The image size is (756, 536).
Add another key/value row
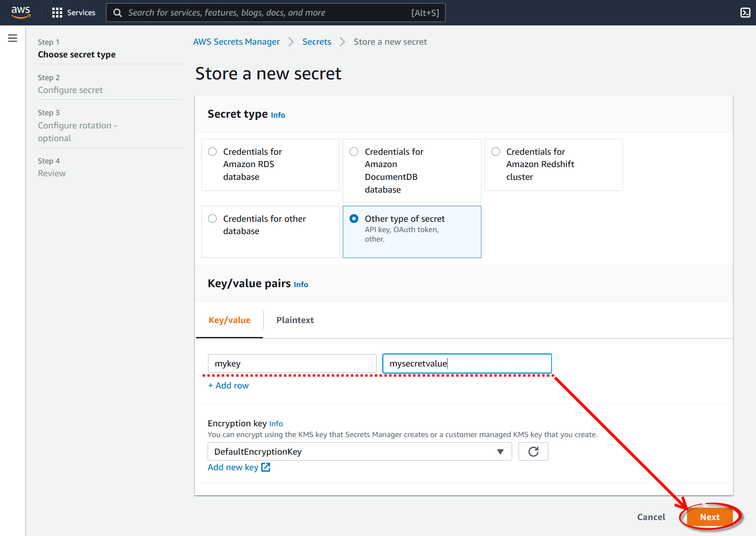(x=228, y=386)
